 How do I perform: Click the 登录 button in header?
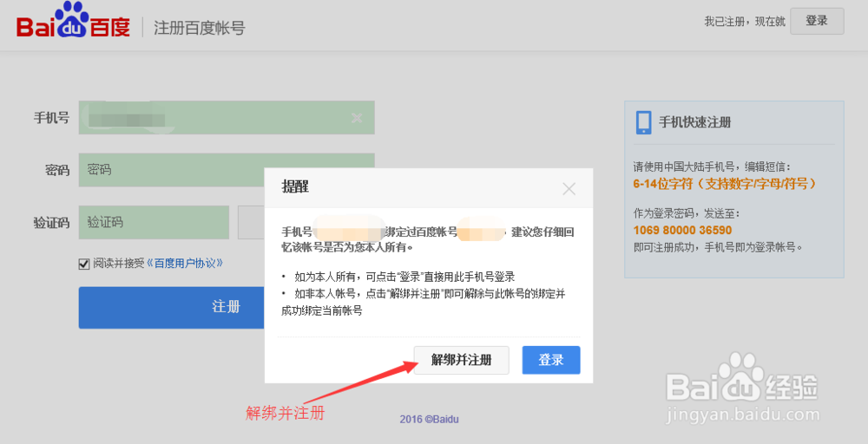pos(817,21)
